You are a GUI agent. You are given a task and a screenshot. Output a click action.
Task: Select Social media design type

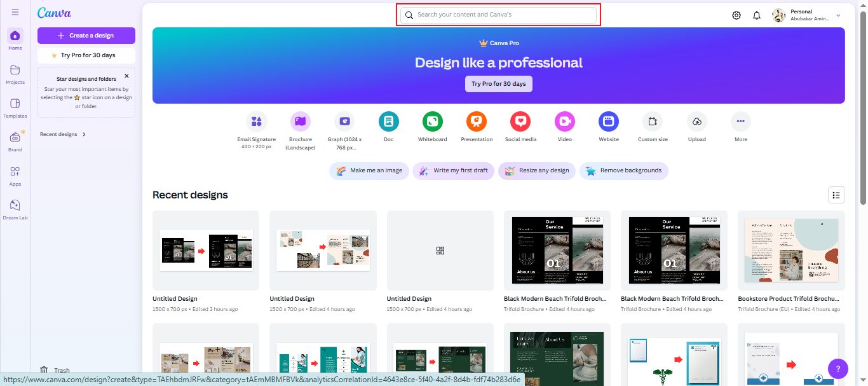point(520,126)
